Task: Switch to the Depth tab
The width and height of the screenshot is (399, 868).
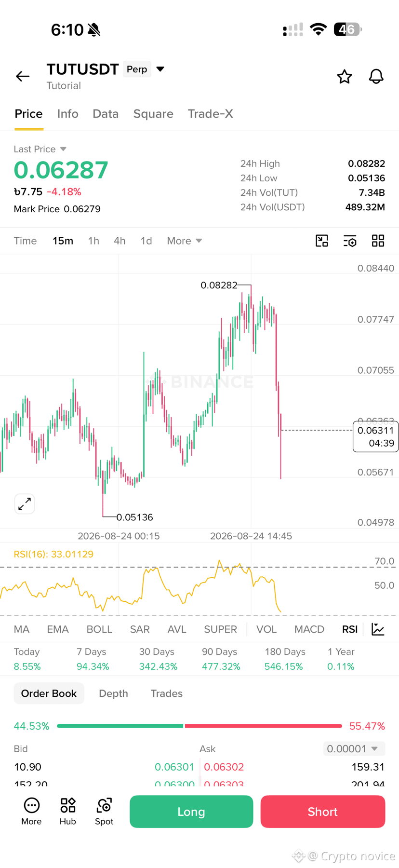Action: coord(113,693)
